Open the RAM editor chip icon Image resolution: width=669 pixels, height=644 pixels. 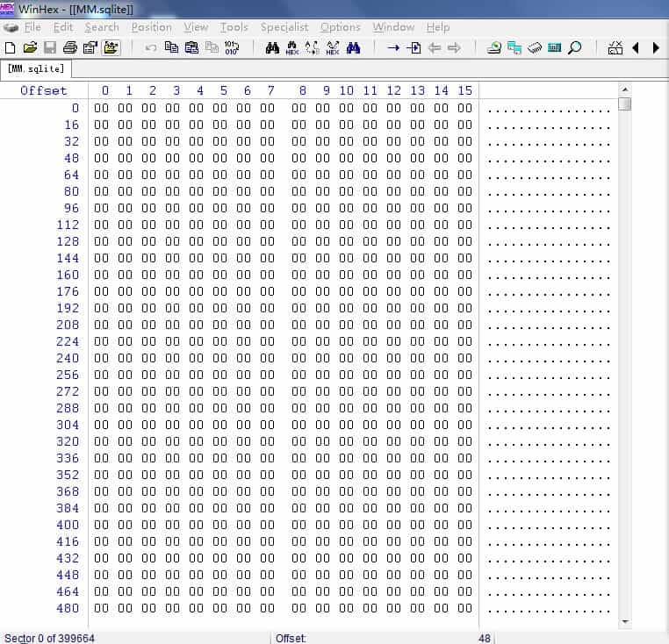pos(534,47)
